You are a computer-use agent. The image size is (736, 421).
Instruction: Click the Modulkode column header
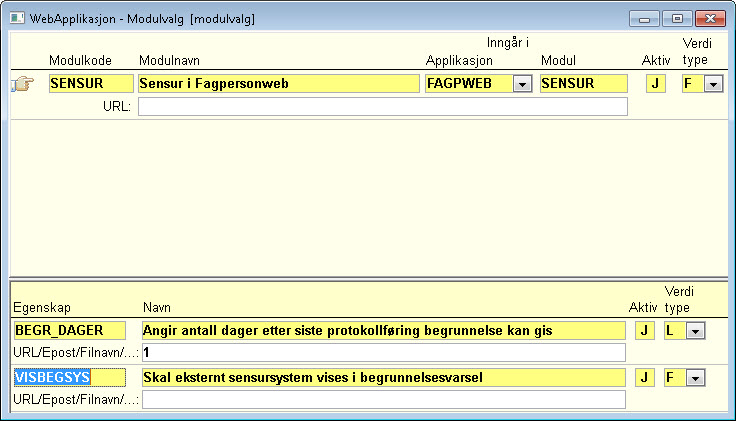pos(80,61)
